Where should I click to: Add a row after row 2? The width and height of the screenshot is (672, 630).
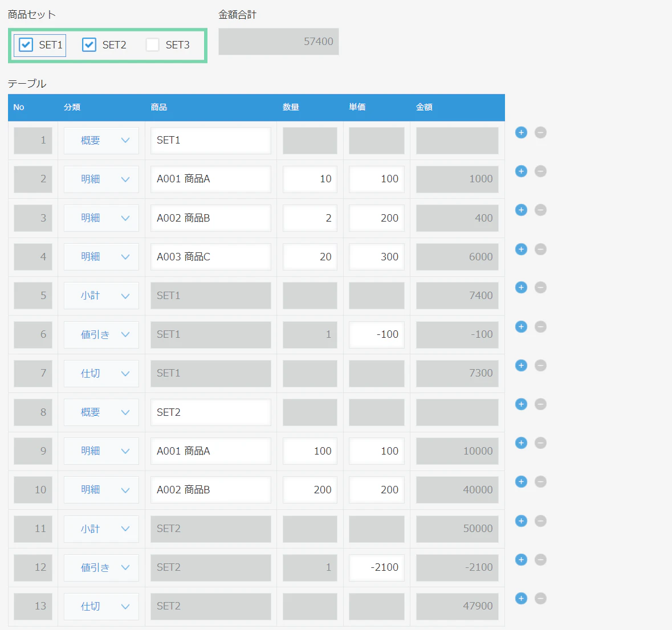pos(521,171)
